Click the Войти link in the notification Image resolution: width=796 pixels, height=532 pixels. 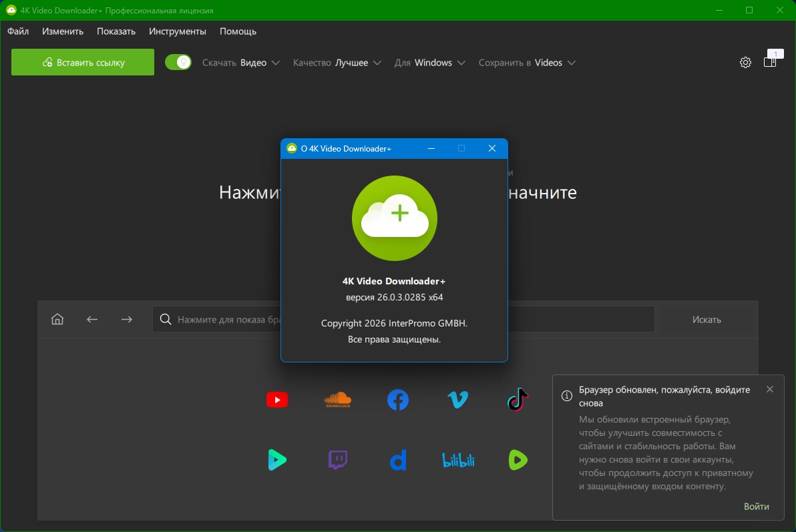point(756,507)
